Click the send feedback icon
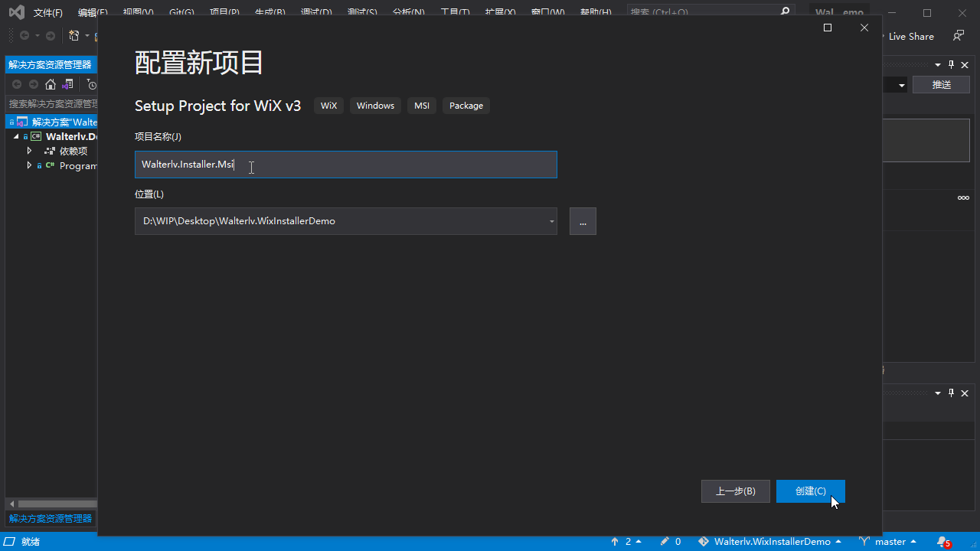 point(958,36)
